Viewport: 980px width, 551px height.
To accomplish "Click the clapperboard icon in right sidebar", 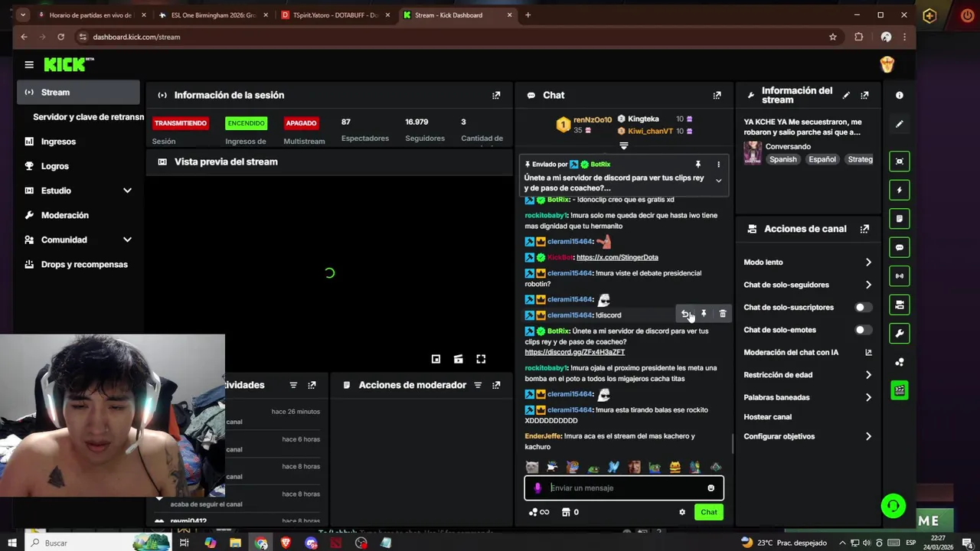I will pos(900,390).
